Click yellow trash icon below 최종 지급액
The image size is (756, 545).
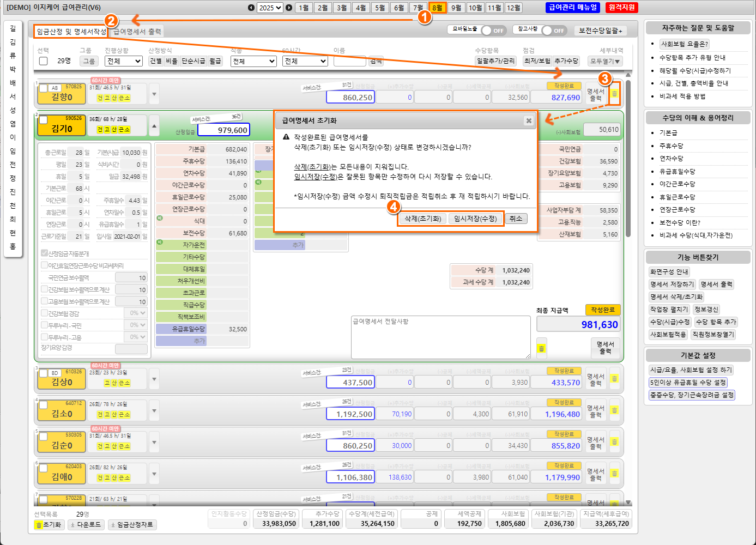click(x=541, y=348)
